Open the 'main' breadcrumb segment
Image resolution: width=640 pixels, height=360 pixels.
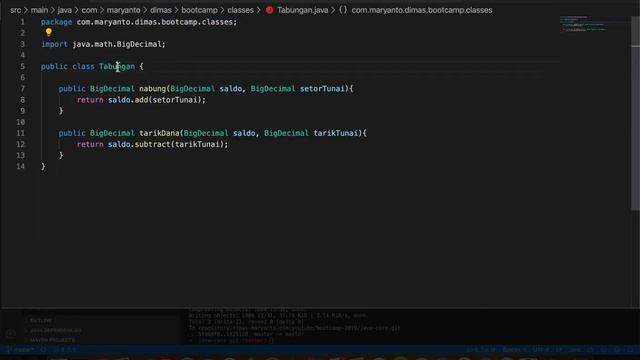tap(39, 10)
